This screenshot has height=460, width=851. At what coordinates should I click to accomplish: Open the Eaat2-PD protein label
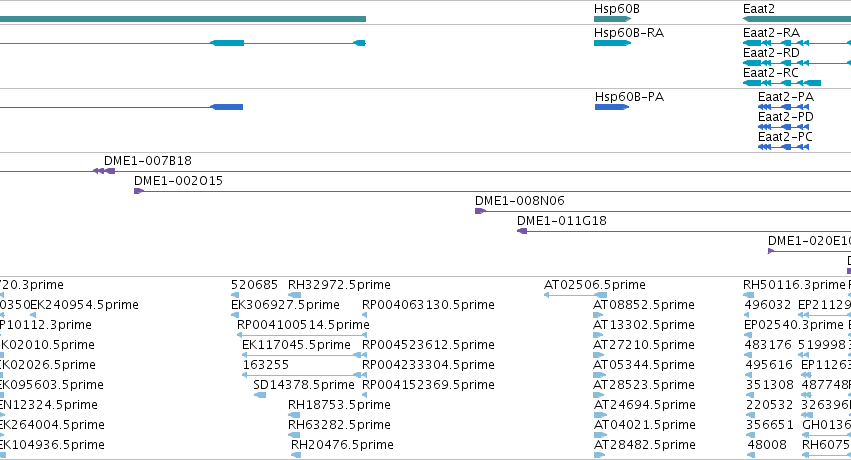pyautogui.click(x=786, y=117)
